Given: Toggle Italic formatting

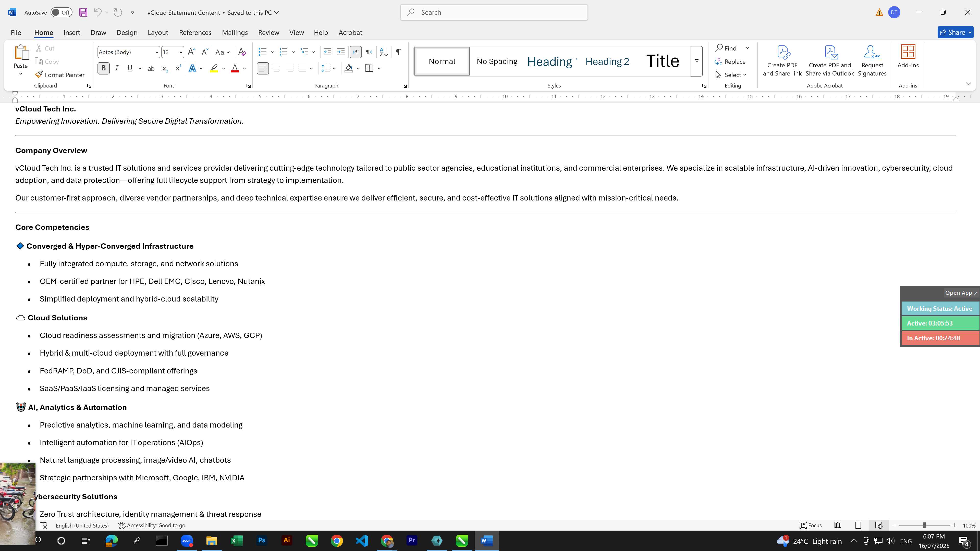Looking at the screenshot, I should (x=117, y=68).
